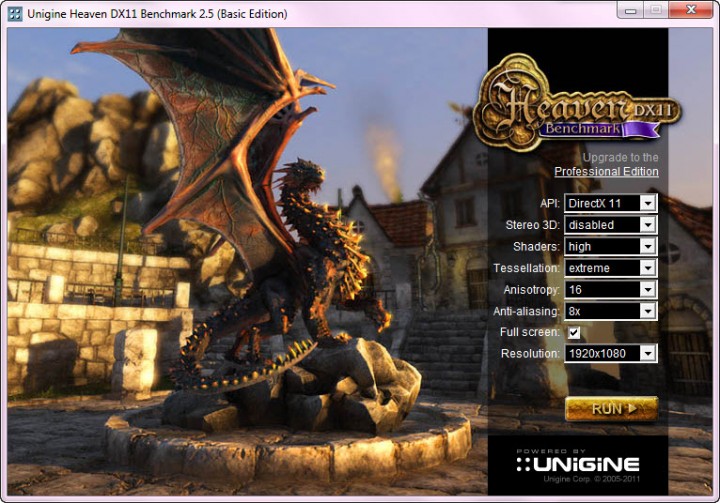Click the Stereo 3D label
The width and height of the screenshot is (720, 503).
[533, 225]
